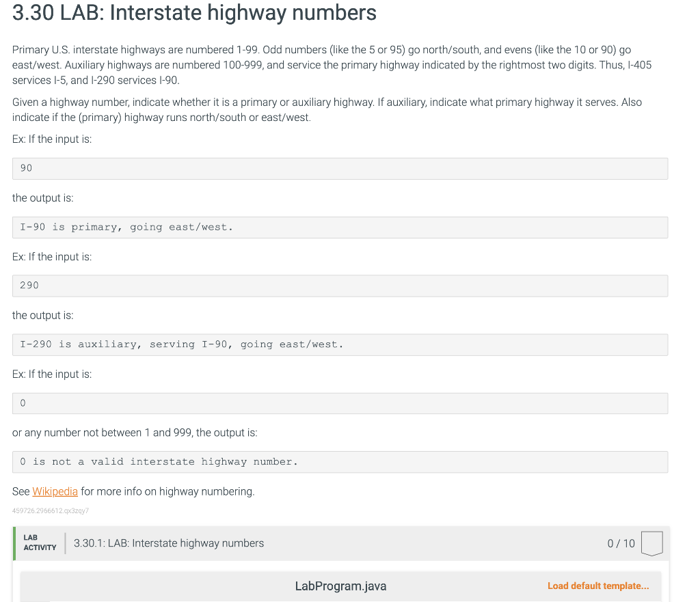
Task: Switch to the LabProgram.java tab
Action: (340, 586)
